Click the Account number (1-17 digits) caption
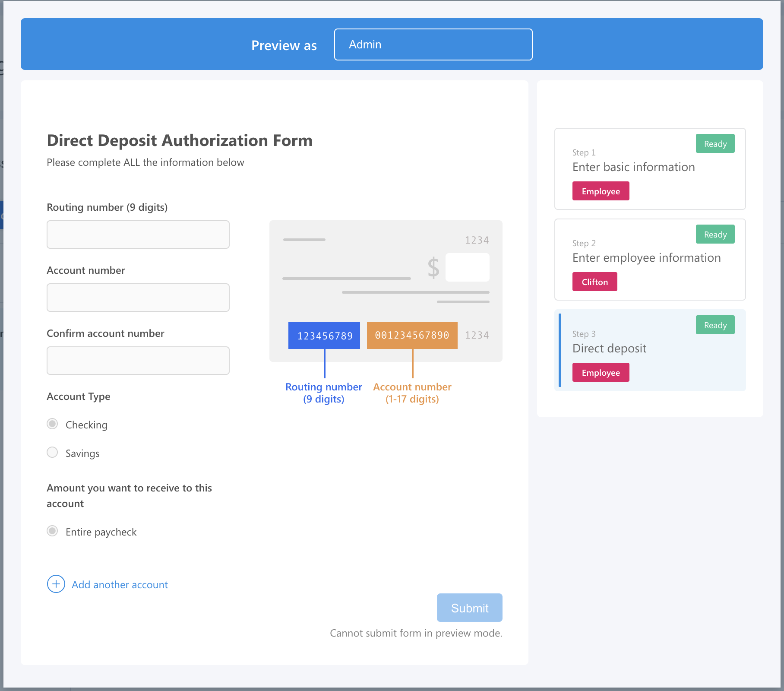Image resolution: width=784 pixels, height=691 pixels. pyautogui.click(x=412, y=393)
